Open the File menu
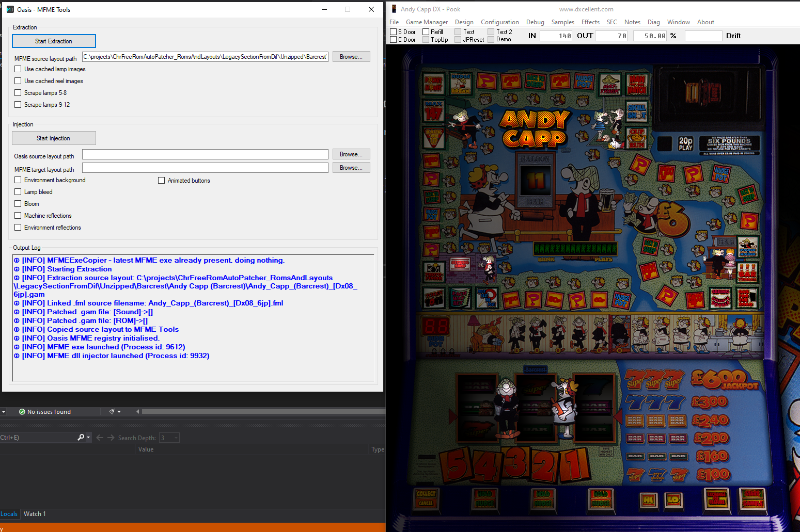The height and width of the screenshot is (532, 800). (394, 22)
